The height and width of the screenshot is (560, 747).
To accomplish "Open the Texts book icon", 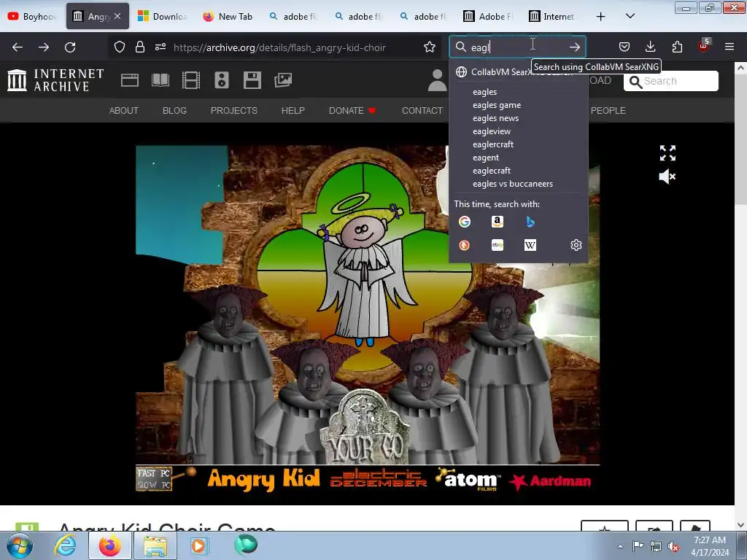I will click(160, 80).
